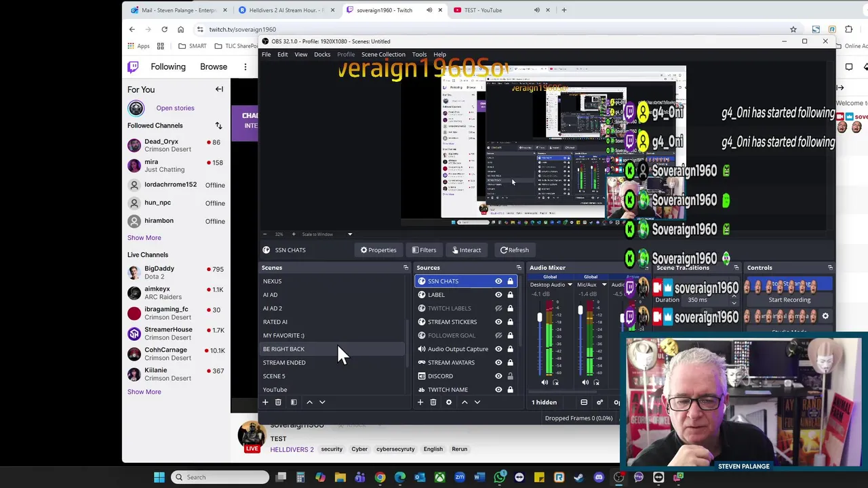Image resolution: width=868 pixels, height=488 pixels.
Task: Click the Open stories link
Action: [175, 108]
